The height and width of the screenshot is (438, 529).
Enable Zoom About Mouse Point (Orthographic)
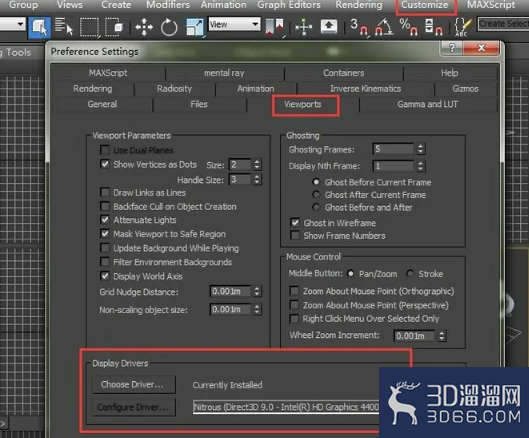[x=294, y=291]
